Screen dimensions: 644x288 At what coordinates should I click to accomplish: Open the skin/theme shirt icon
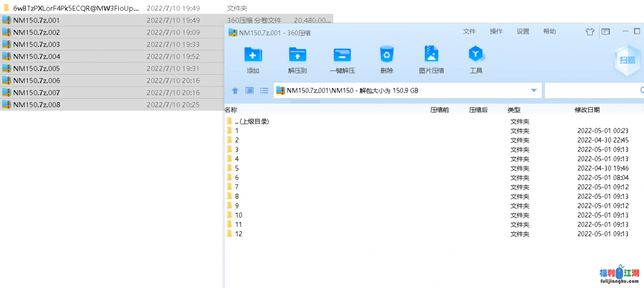point(590,32)
